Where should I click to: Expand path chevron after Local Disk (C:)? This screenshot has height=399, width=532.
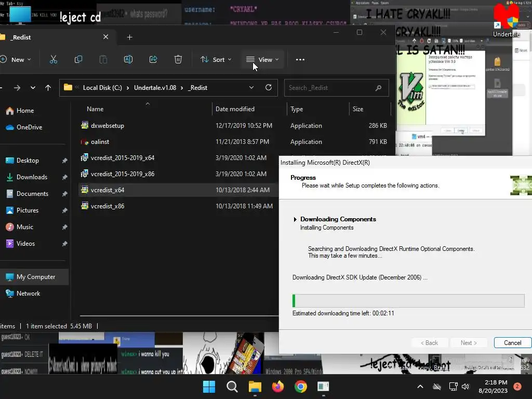(x=128, y=88)
